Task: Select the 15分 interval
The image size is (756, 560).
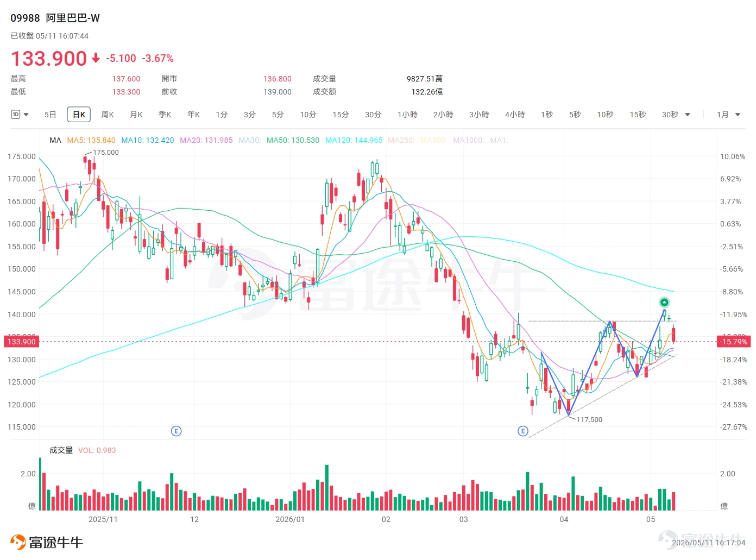Action: coord(341,115)
